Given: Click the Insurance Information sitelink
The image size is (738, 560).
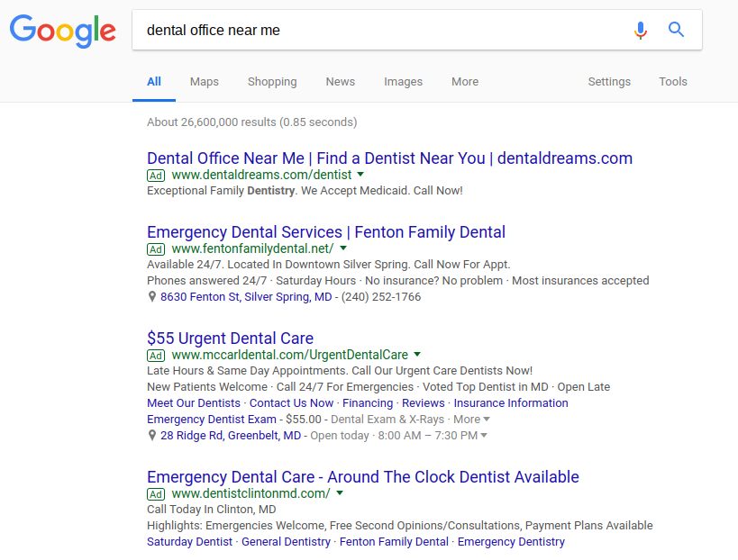Looking at the screenshot, I should pyautogui.click(x=511, y=403).
